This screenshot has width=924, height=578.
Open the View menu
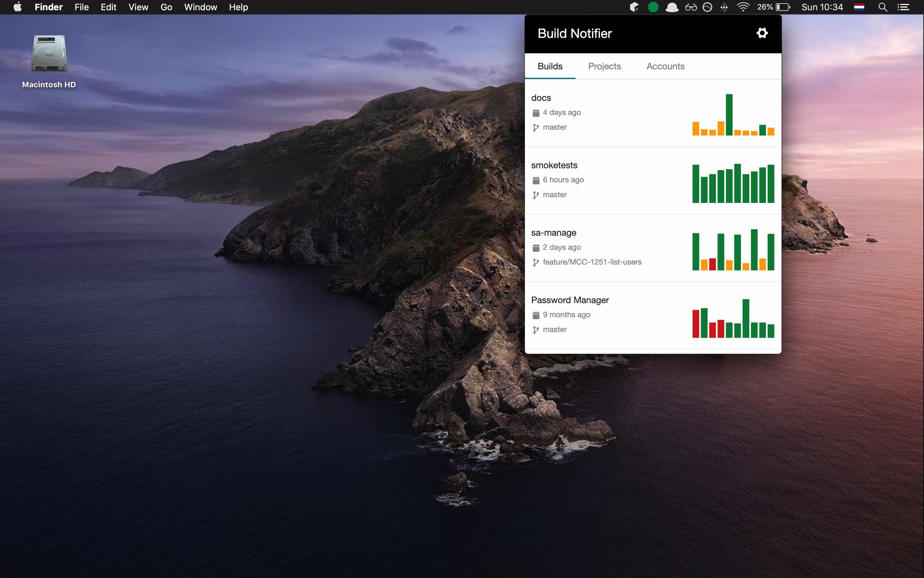[x=138, y=7]
